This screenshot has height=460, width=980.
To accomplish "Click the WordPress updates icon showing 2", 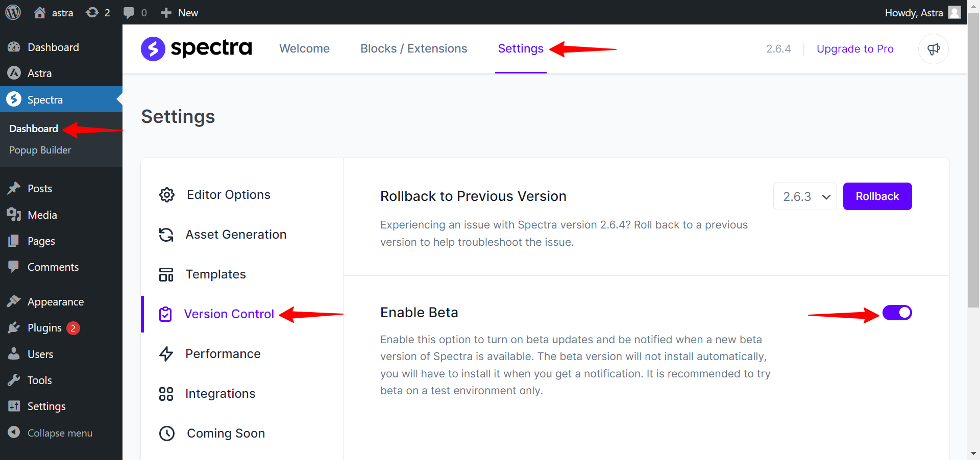I will pos(97,12).
